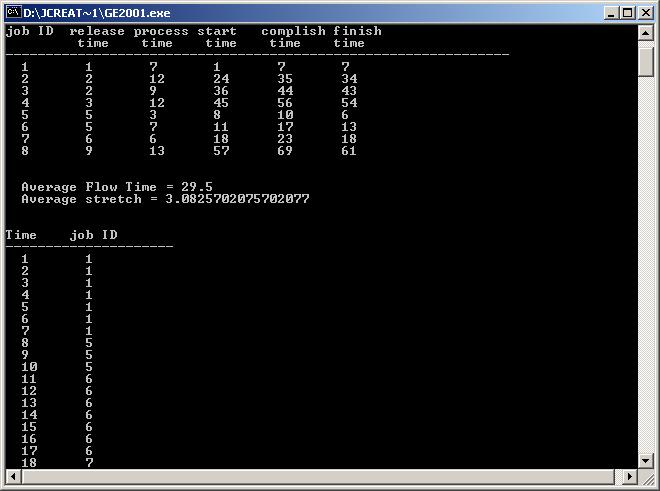Click the vertical scrollbar thumb

point(646,61)
